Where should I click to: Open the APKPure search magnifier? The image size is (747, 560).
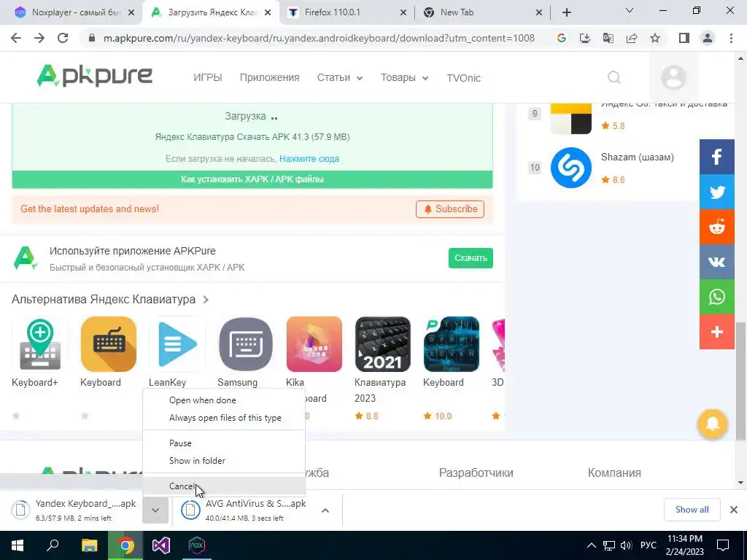[x=614, y=77]
